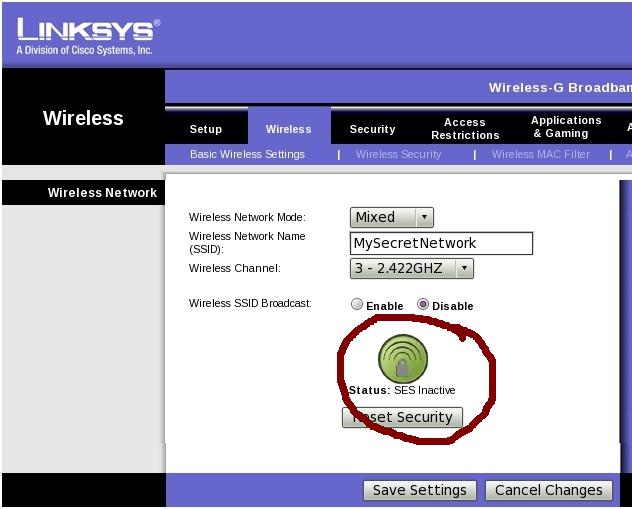Screen dimensions: 632x509
Task: Switch to the Security tab
Action: pyautogui.click(x=372, y=129)
